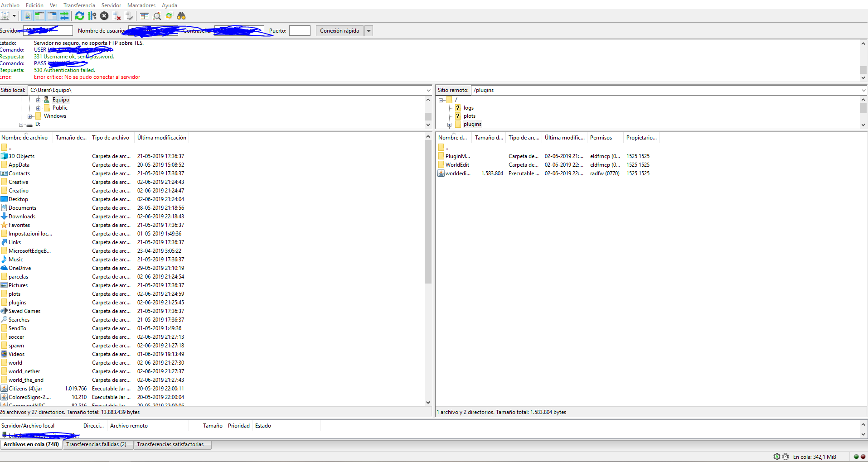Image resolution: width=868 pixels, height=462 pixels.
Task: Open the Archivo menu
Action: click(10, 5)
